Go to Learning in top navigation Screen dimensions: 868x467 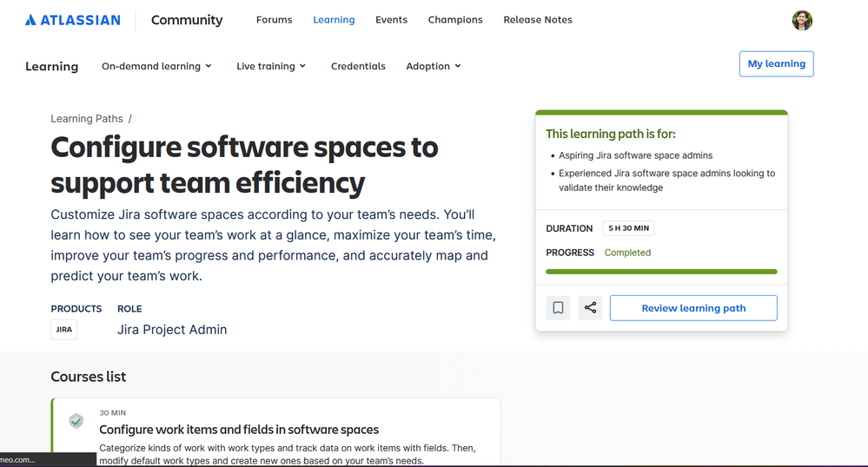click(x=334, y=19)
